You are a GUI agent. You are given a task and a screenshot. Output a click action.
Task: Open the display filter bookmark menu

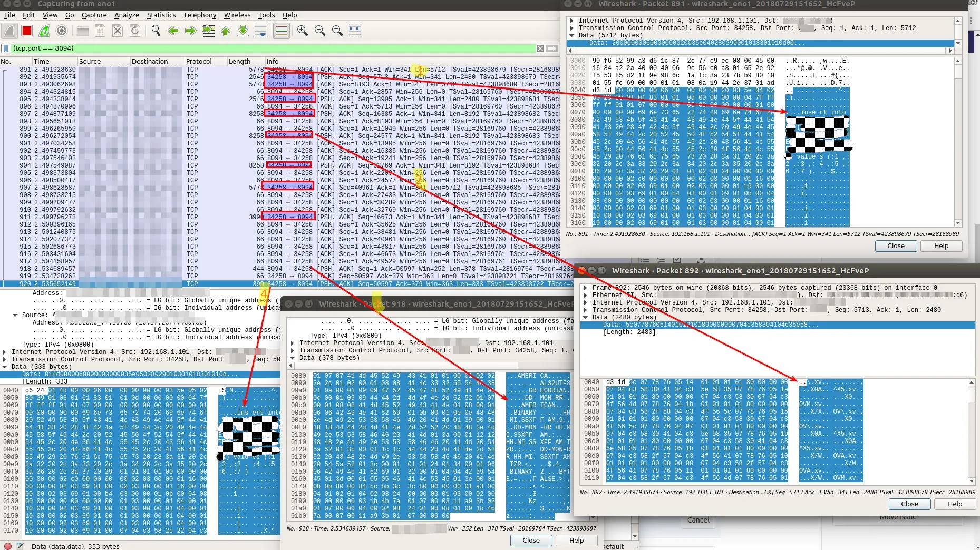click(6, 48)
